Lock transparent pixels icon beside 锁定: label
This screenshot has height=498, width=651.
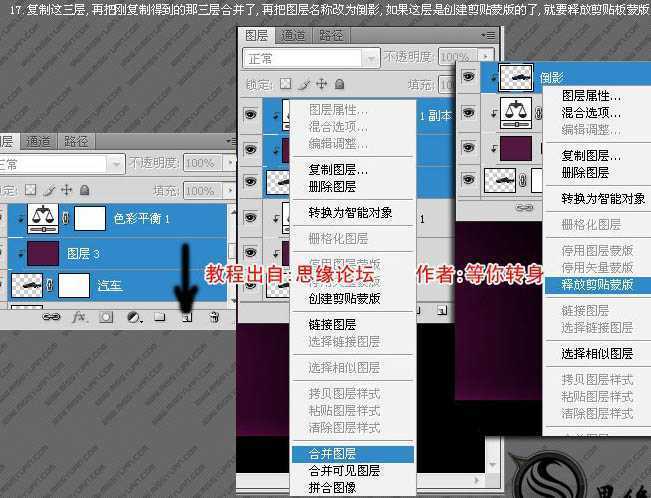(x=285, y=84)
